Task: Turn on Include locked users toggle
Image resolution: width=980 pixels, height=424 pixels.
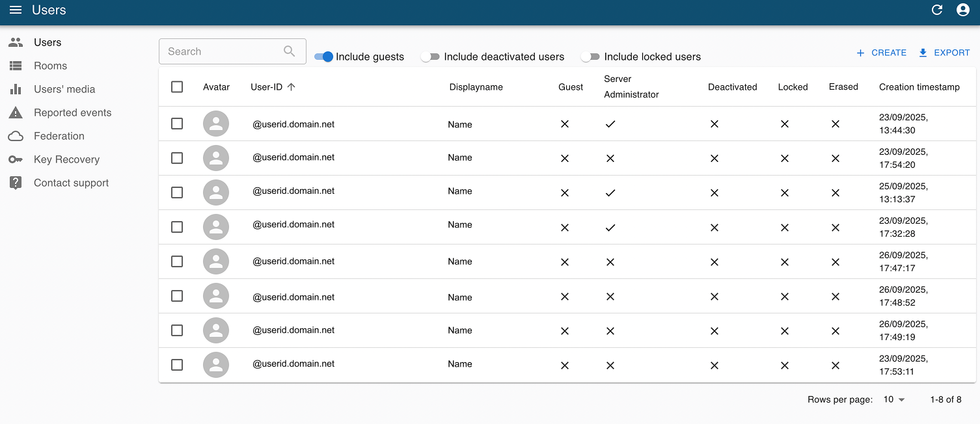Action: click(590, 57)
